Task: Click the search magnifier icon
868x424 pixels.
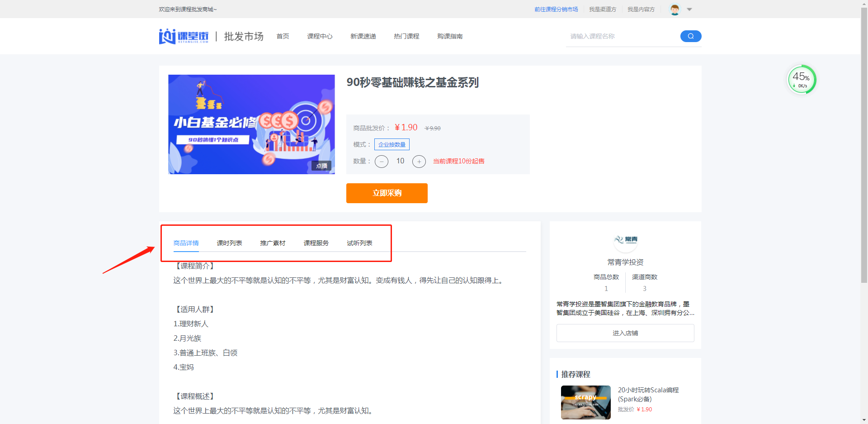Action: pyautogui.click(x=690, y=36)
